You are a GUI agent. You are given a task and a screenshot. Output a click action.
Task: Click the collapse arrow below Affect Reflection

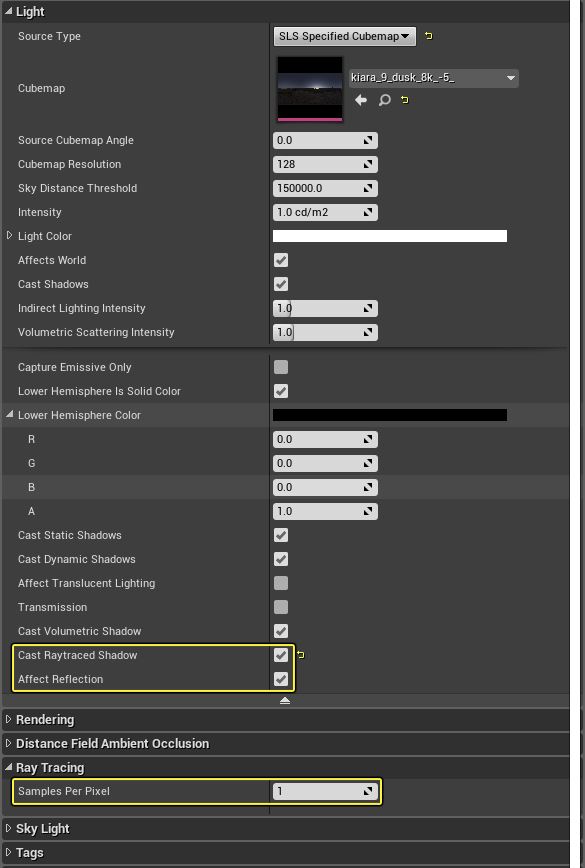[285, 701]
